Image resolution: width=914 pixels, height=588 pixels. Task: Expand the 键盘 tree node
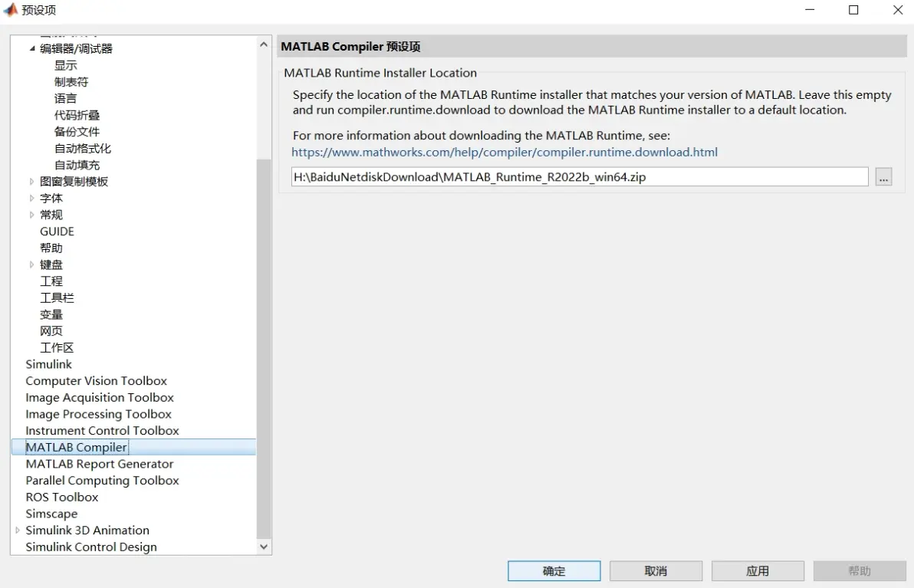[31, 264]
